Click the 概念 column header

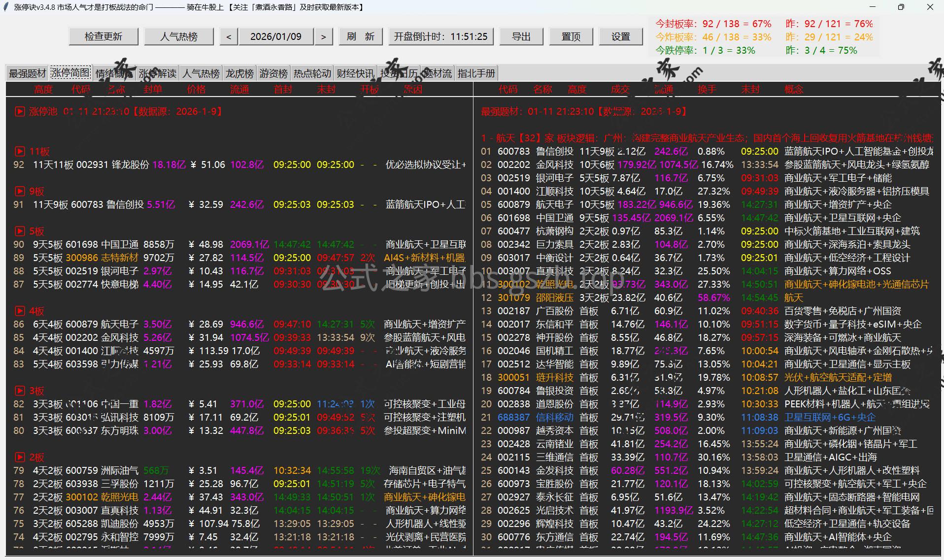794,89
